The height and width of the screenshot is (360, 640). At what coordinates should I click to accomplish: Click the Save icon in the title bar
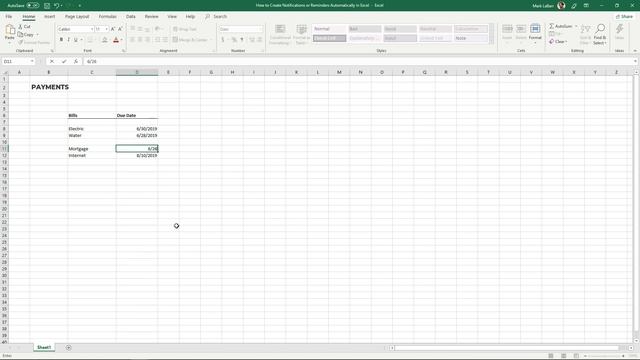tap(47, 6)
